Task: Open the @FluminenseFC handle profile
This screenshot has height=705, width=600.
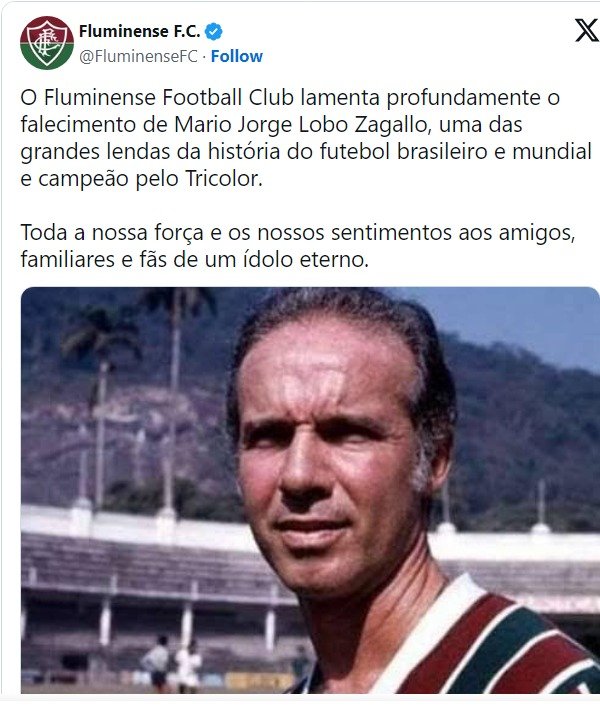Action: [x=138, y=56]
